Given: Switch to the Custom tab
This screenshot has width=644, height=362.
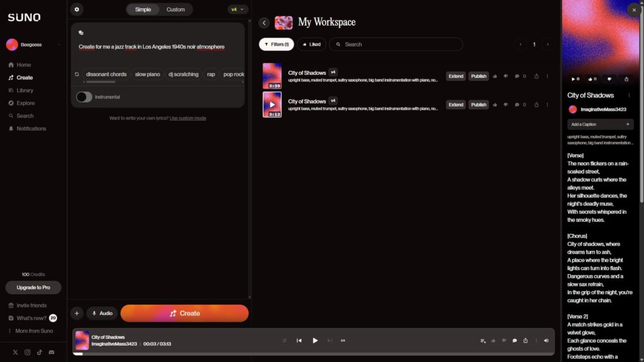Looking at the screenshot, I should click(175, 9).
